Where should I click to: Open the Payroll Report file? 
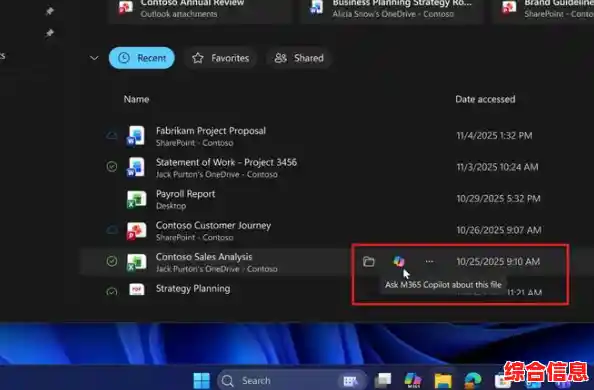point(185,194)
